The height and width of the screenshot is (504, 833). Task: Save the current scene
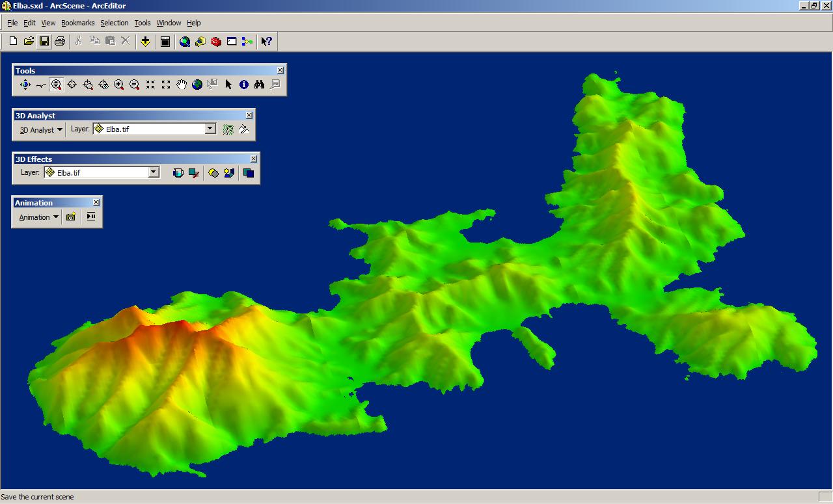pos(44,42)
